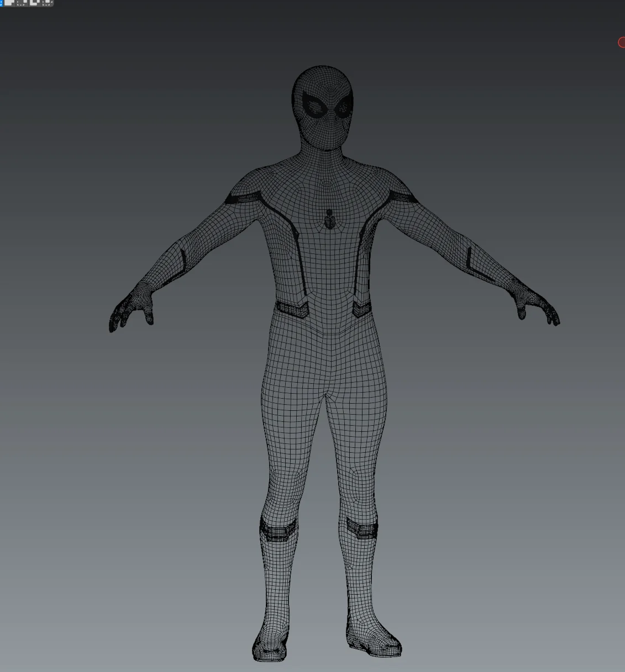Select the Spider-Man wireframe mesh head
Screen dimensions: 625x672
[323, 105]
